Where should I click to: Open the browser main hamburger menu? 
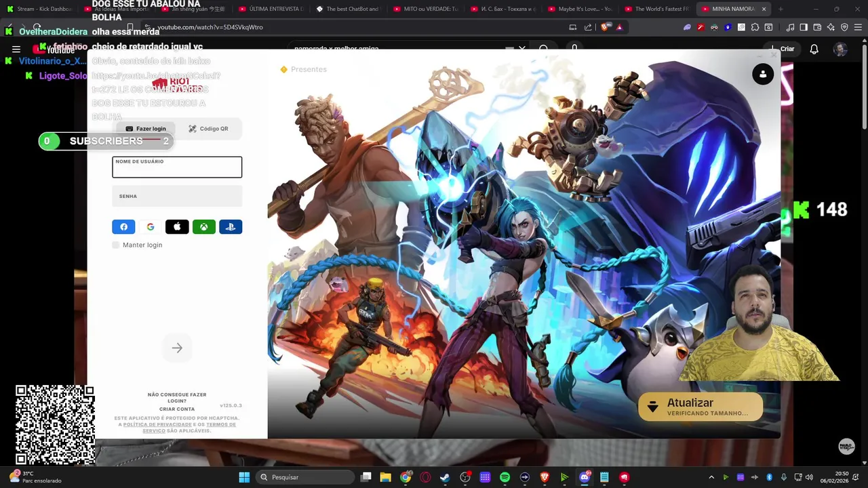[858, 27]
